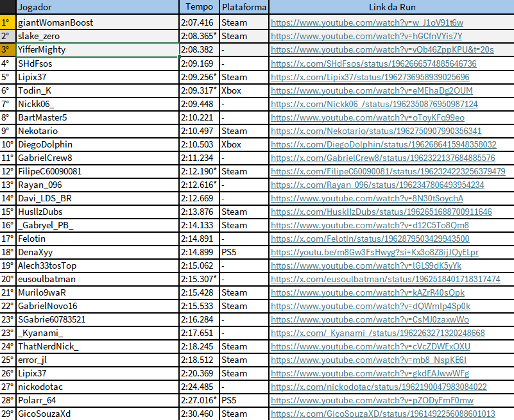This screenshot has width=514, height=420.
Task: Select the 2:07.416 time cell
Action: pos(199,22)
